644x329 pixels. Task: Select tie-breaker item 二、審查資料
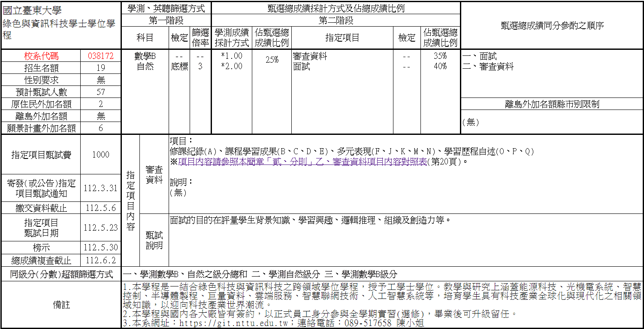[x=488, y=67]
